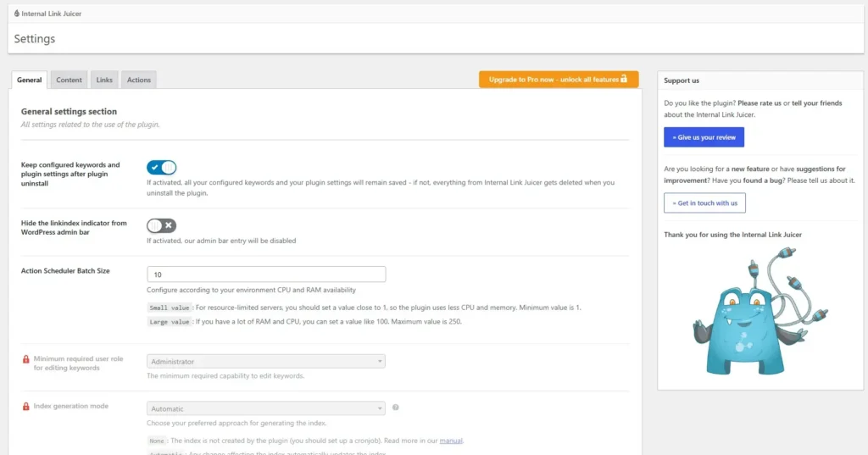Click the Action Scheduler Batch Size label

click(65, 270)
